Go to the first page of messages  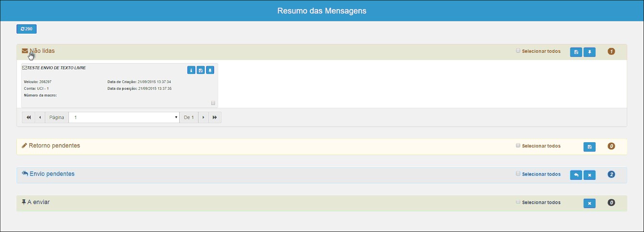coord(28,117)
